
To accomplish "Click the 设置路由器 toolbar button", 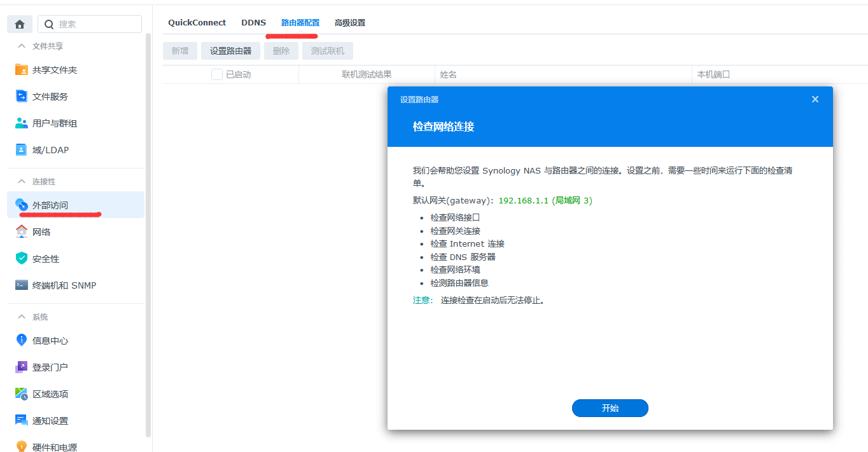I will pyautogui.click(x=230, y=51).
